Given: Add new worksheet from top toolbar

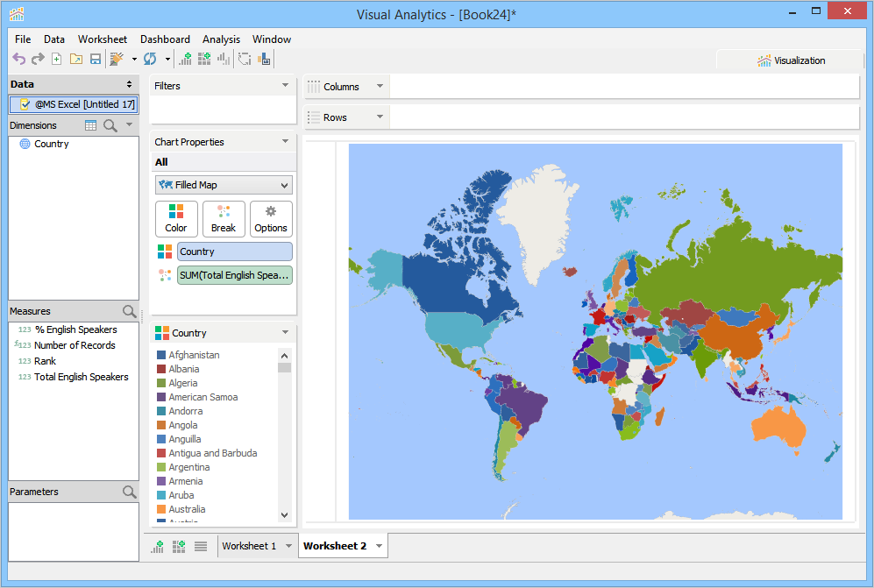Looking at the screenshot, I should tap(185, 59).
